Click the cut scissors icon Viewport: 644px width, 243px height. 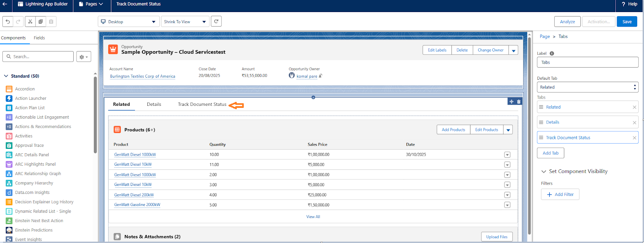[30, 22]
